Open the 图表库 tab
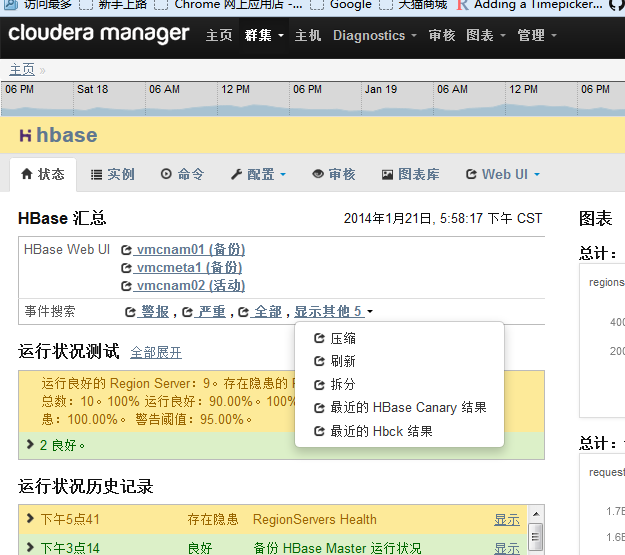625x555 pixels. coord(411,175)
